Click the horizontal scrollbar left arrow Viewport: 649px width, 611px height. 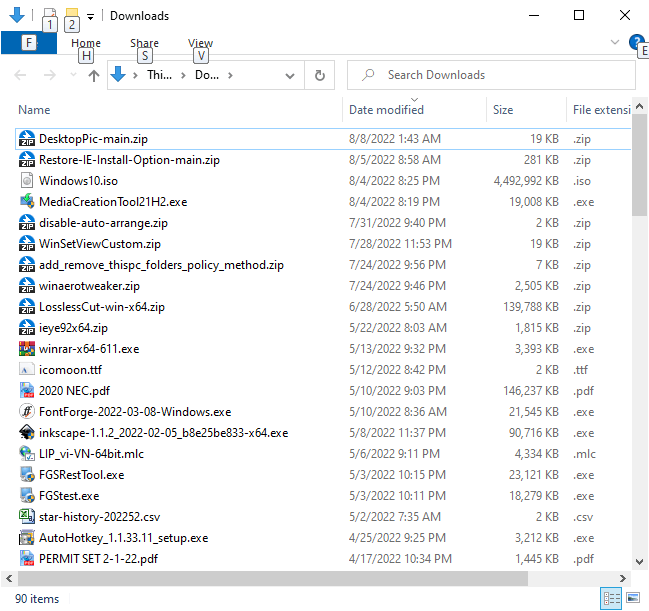click(x=9, y=578)
